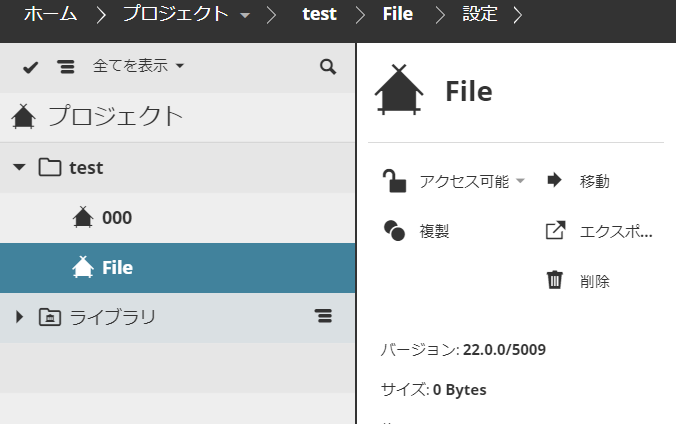Click the checkmark select icon

(30, 67)
